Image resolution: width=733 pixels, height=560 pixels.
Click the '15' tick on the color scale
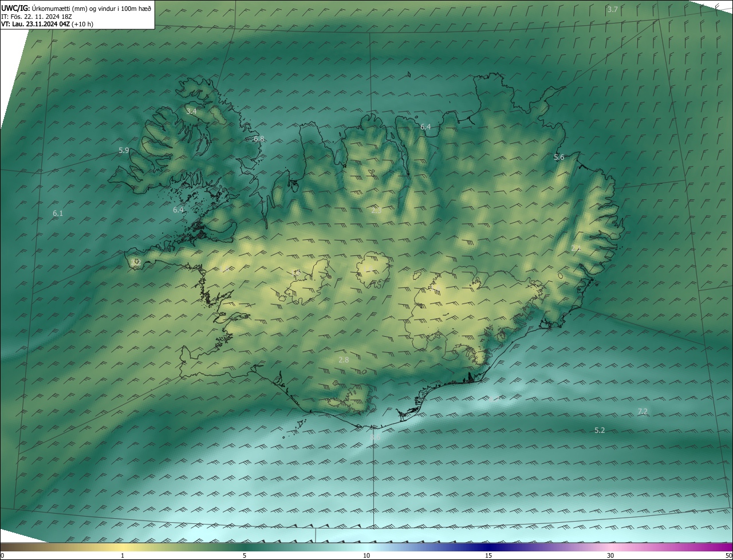[488, 556]
